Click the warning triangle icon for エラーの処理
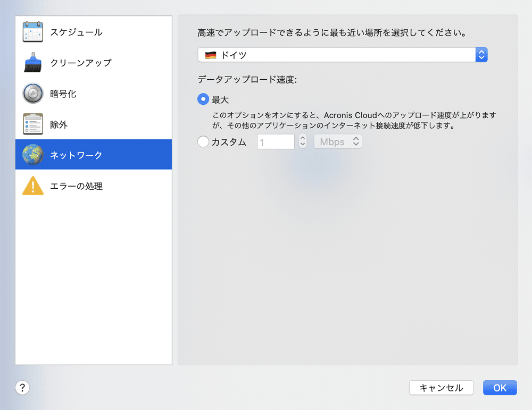 33,186
